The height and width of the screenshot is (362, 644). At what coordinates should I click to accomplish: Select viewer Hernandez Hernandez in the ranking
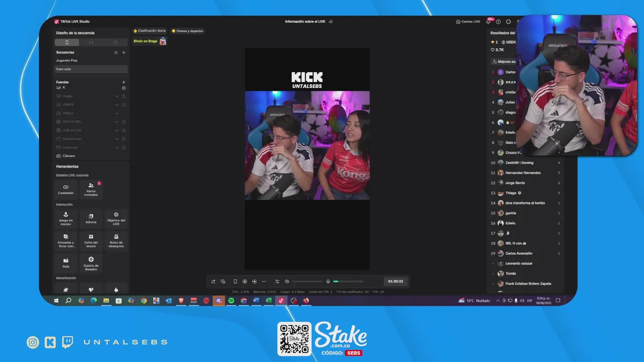(526, 173)
